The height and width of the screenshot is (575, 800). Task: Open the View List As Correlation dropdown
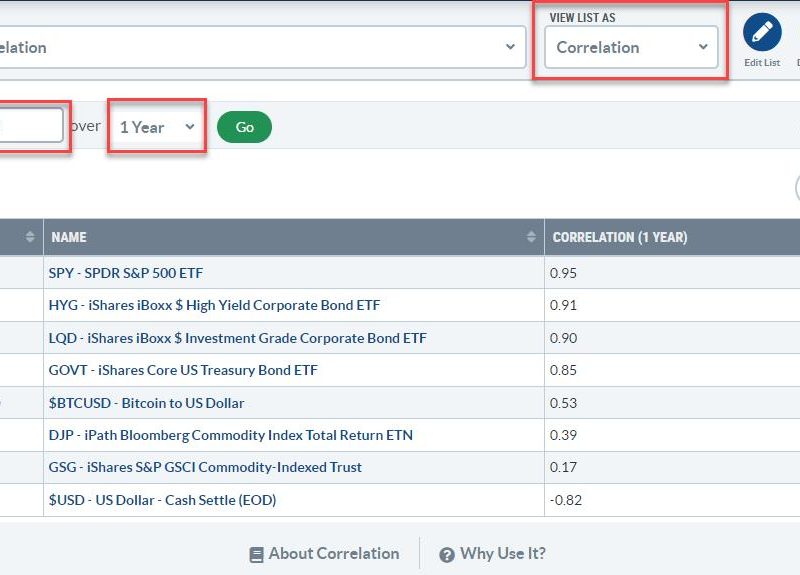[x=631, y=47]
